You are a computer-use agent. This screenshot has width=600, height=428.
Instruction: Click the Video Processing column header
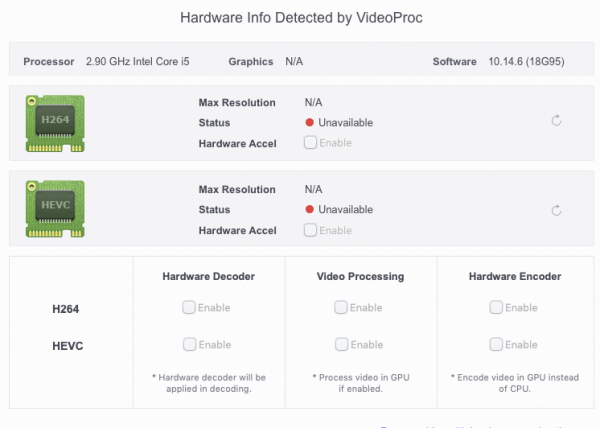360,276
